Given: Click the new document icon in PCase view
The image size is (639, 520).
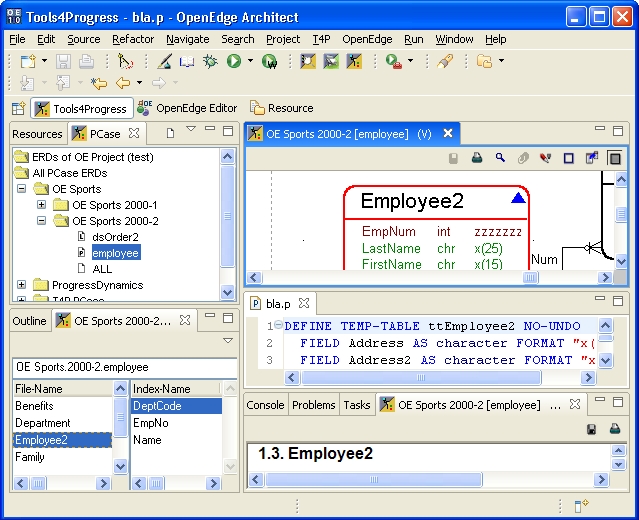Looking at the screenshot, I should click(170, 133).
